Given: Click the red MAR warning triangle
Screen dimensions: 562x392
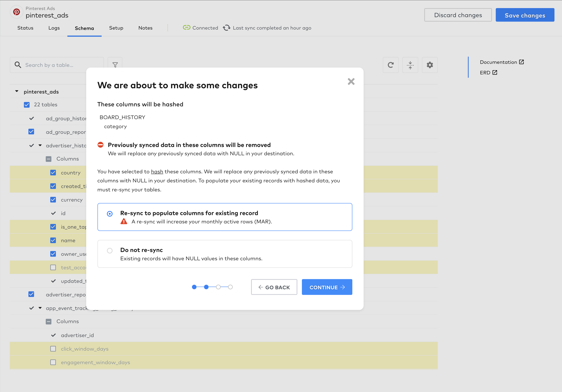Looking at the screenshot, I should 124,221.
